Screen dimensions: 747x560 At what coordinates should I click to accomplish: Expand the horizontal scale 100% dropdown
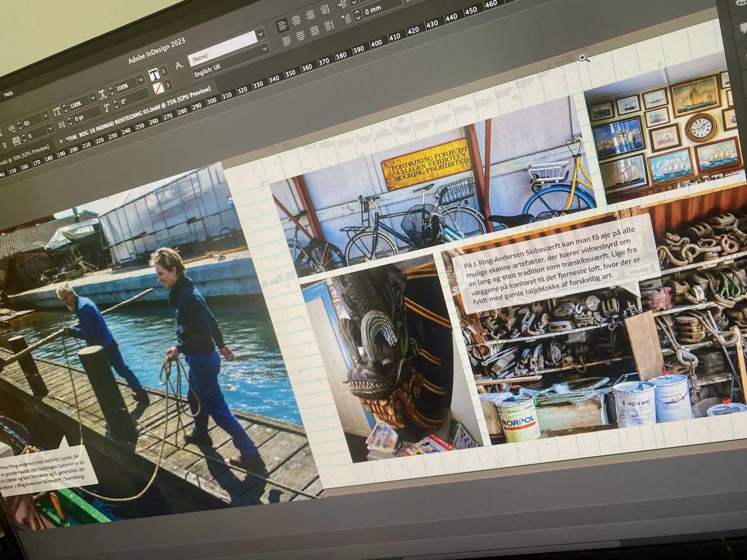tap(140, 80)
